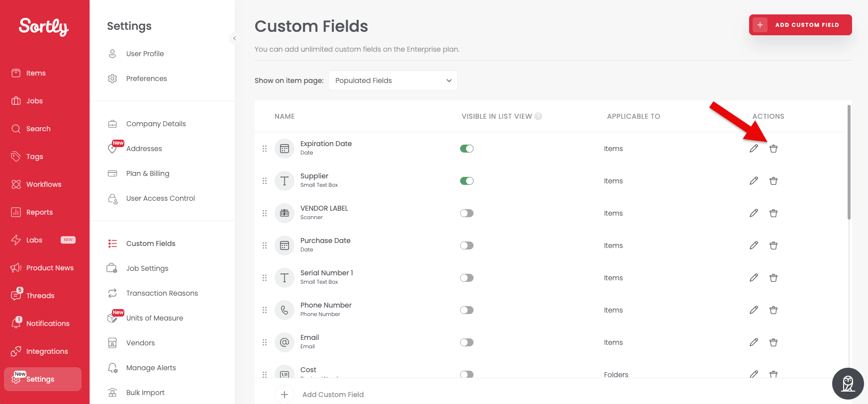Click the Sortly logo

[44, 27]
